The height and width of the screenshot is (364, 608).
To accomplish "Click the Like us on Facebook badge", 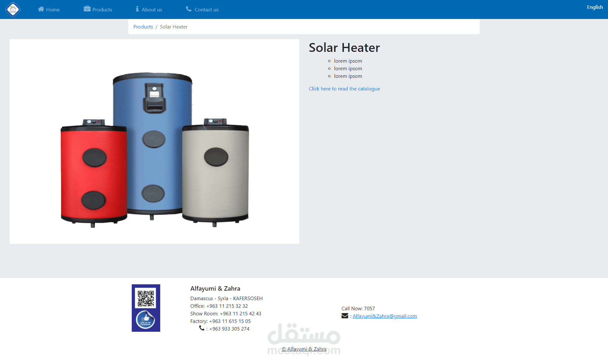I will pos(146,320).
